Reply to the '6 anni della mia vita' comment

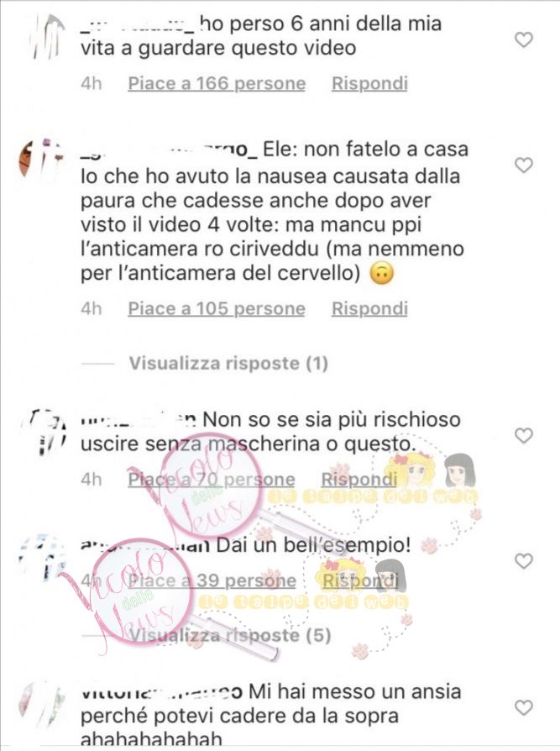[369, 83]
